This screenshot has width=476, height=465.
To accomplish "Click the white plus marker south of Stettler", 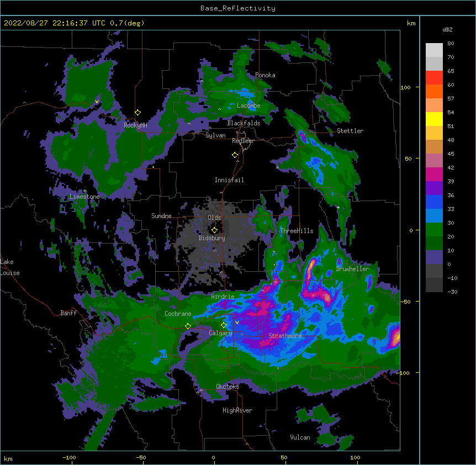I will [x=338, y=208].
